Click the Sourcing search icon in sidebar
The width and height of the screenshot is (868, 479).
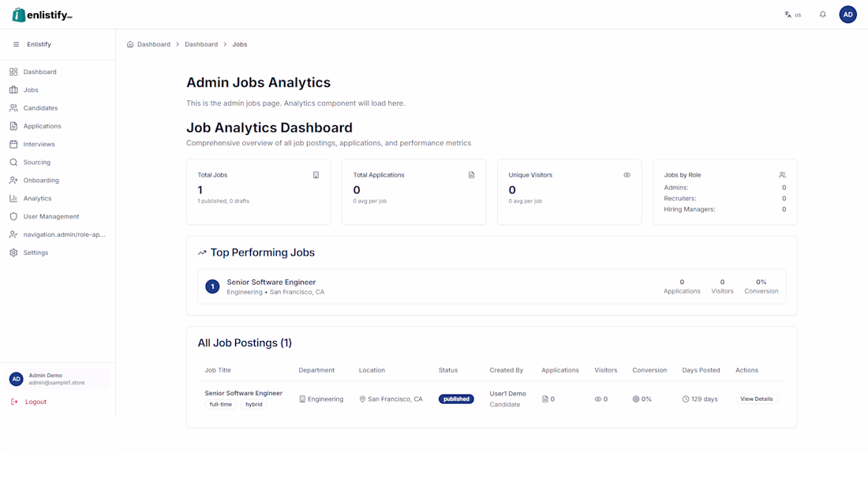(13, 163)
